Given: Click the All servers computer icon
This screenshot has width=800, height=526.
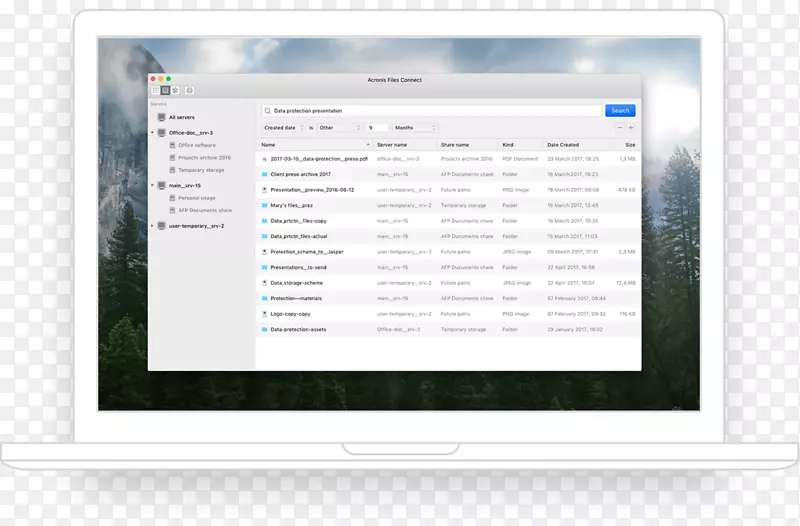Looking at the screenshot, I should (x=161, y=117).
